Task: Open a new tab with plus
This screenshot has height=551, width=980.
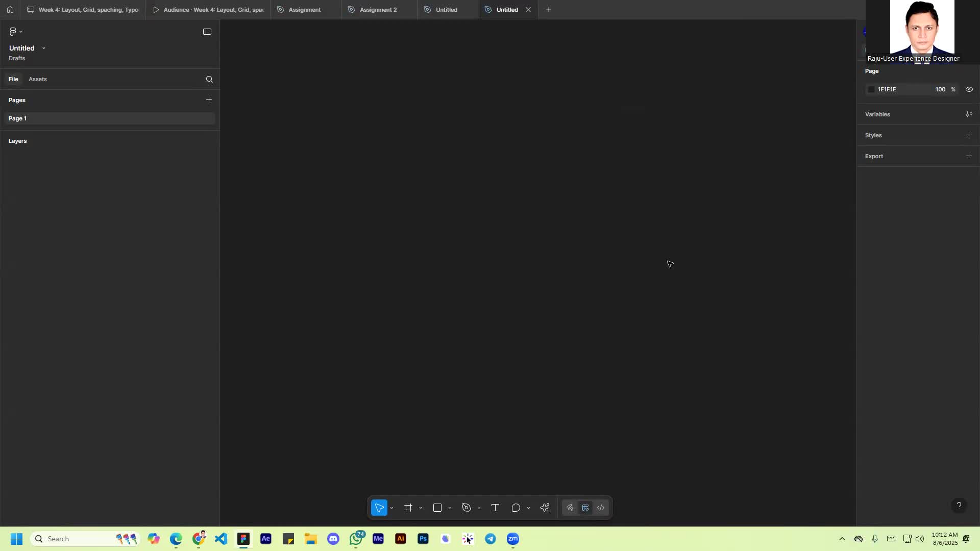Action: [x=549, y=10]
